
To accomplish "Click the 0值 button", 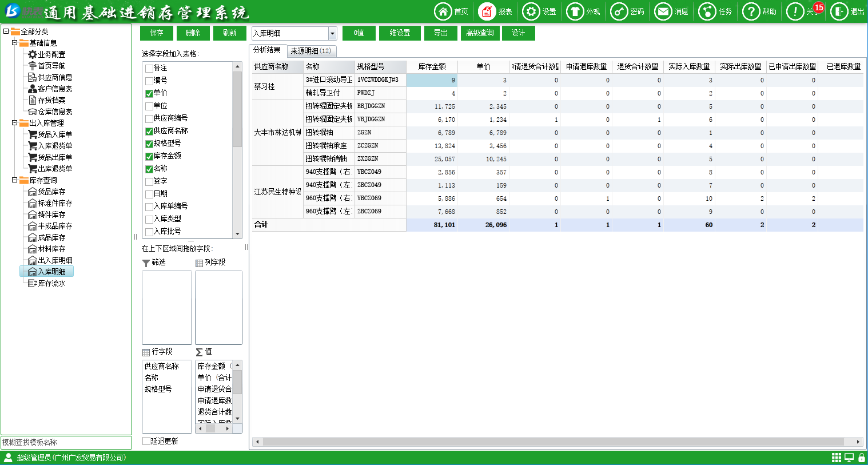I will pos(359,33).
